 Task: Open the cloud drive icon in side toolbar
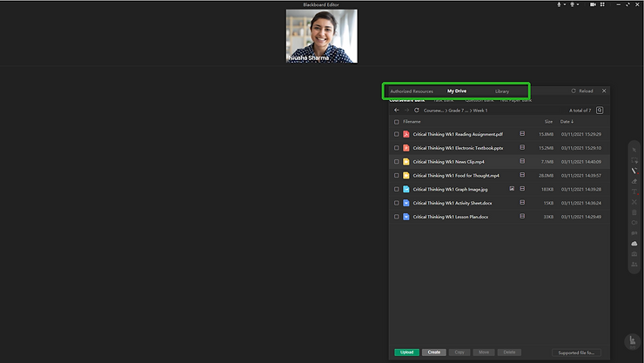[634, 244]
